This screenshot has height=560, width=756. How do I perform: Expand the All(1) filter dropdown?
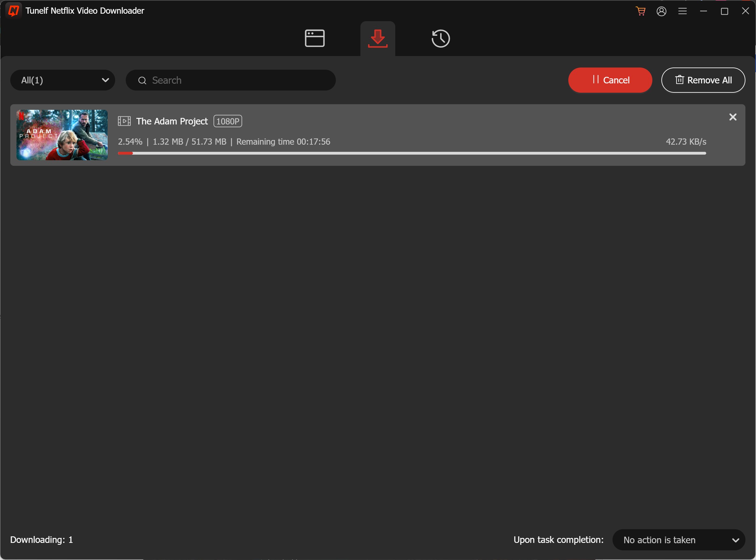pos(63,80)
